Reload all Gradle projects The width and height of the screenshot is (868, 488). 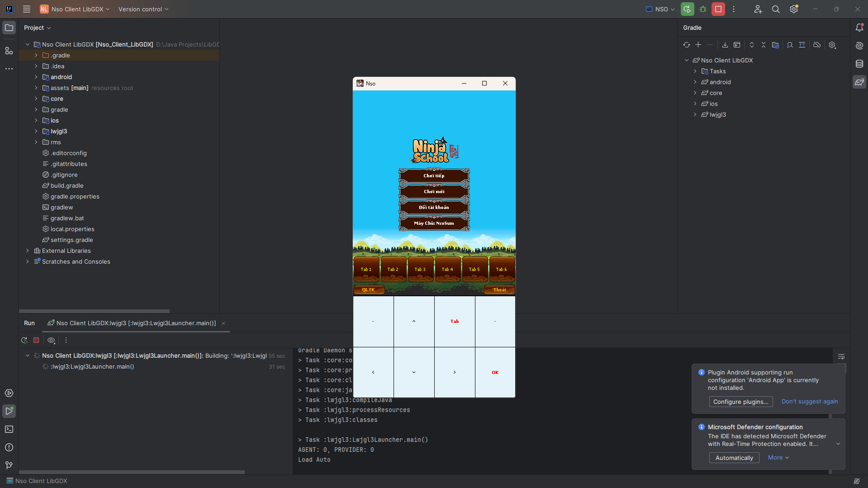687,45
